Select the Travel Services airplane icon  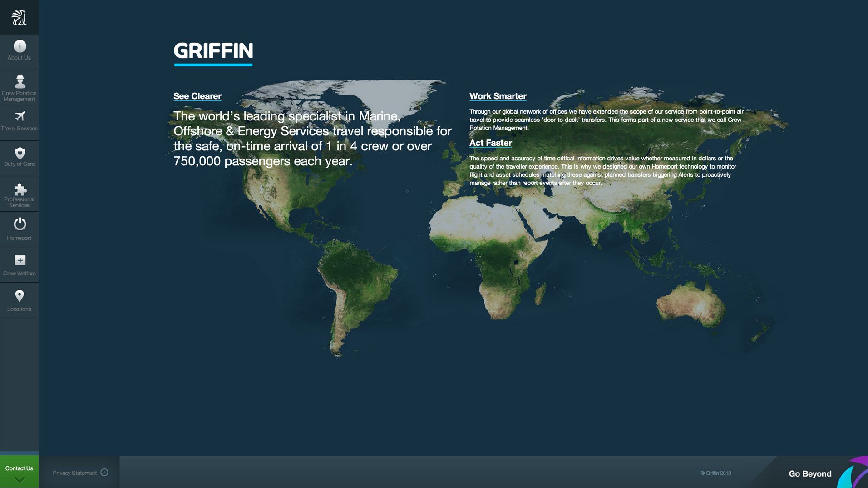20,116
